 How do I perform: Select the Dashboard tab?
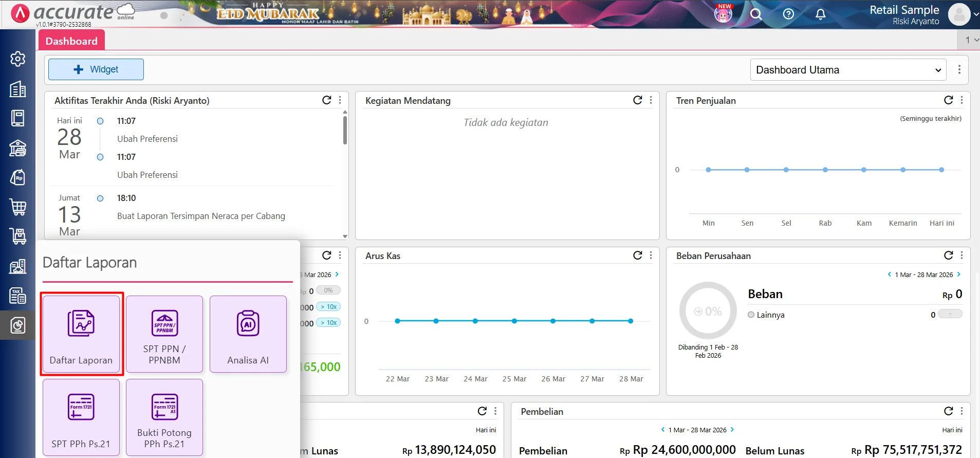click(71, 41)
